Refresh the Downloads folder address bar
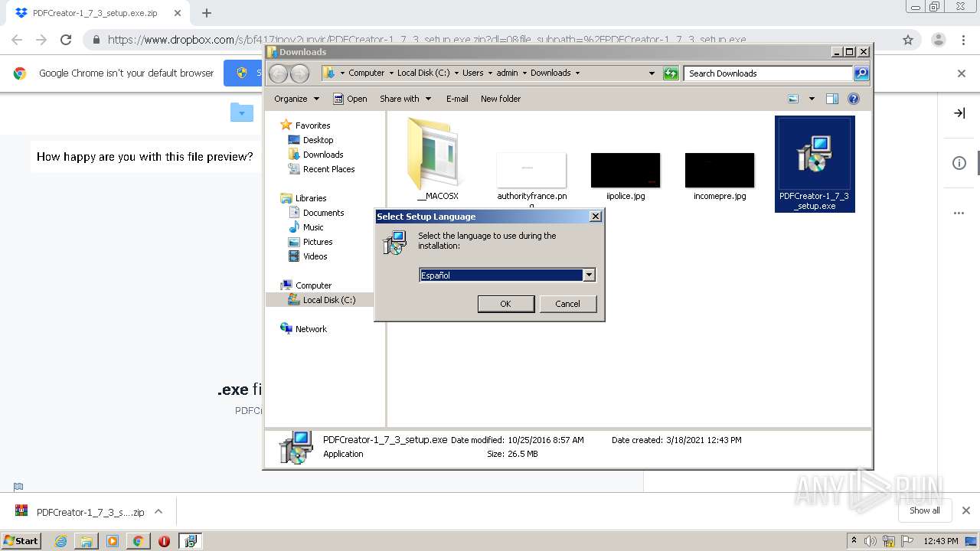 pyautogui.click(x=671, y=73)
